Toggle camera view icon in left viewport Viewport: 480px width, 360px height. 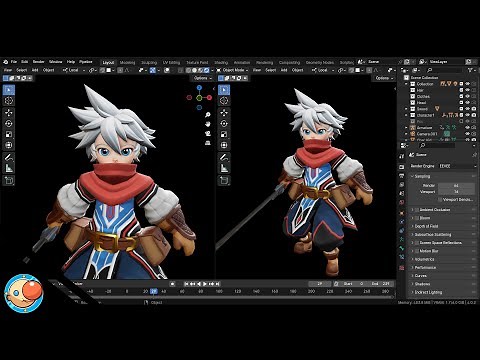[x=208, y=133]
